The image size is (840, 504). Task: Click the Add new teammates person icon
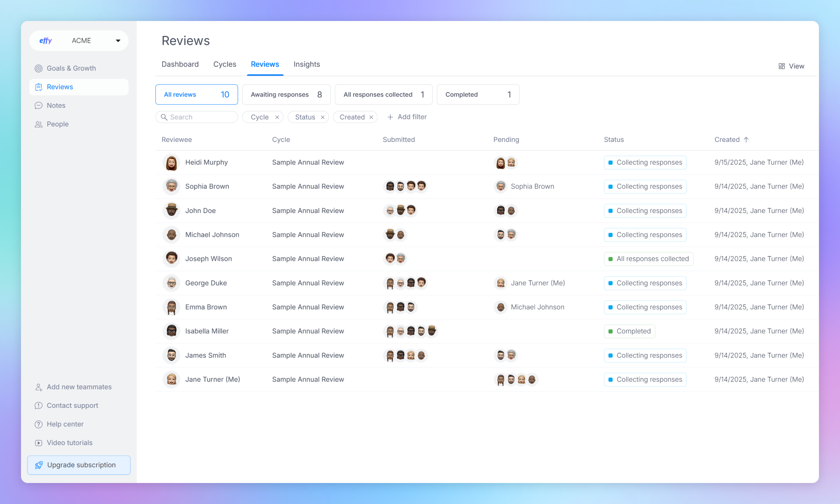[x=39, y=387]
